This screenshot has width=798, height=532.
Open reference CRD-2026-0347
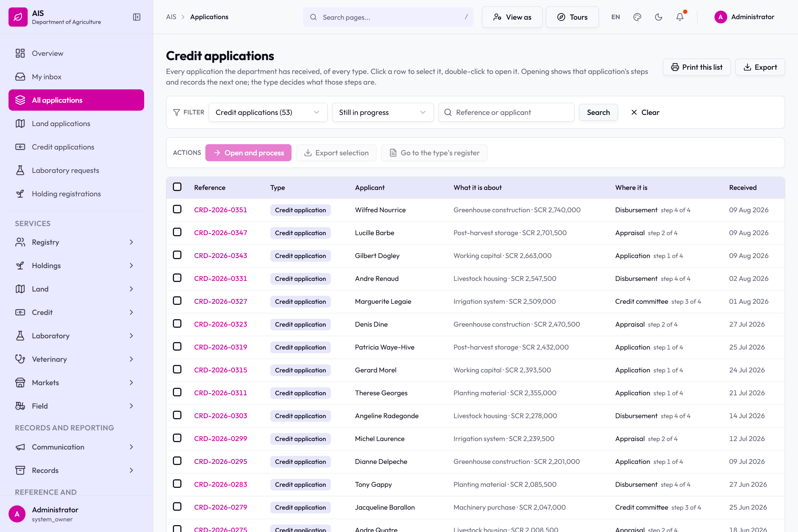pos(221,233)
